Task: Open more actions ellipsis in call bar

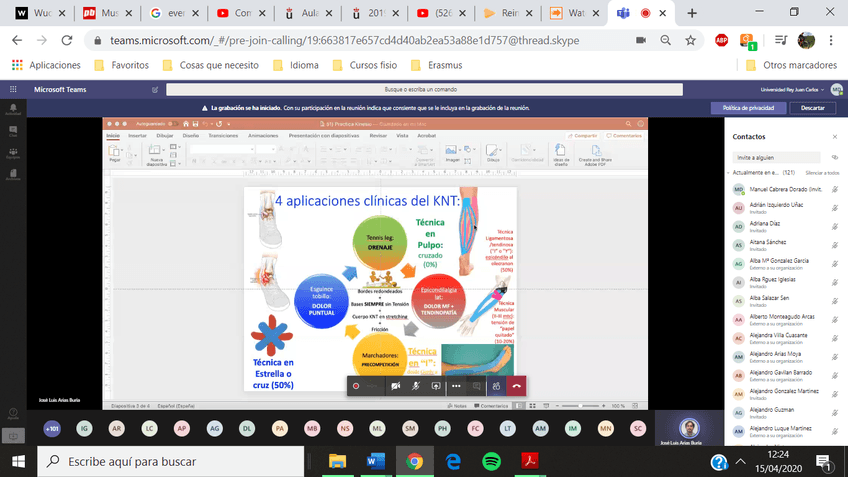Action: pos(456,386)
